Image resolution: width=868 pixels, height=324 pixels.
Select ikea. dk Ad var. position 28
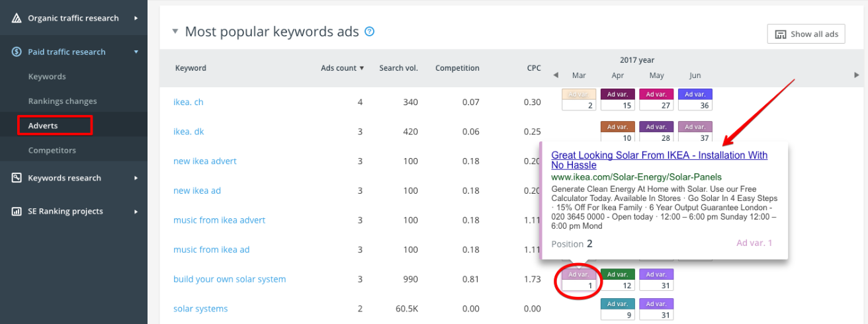point(656,132)
